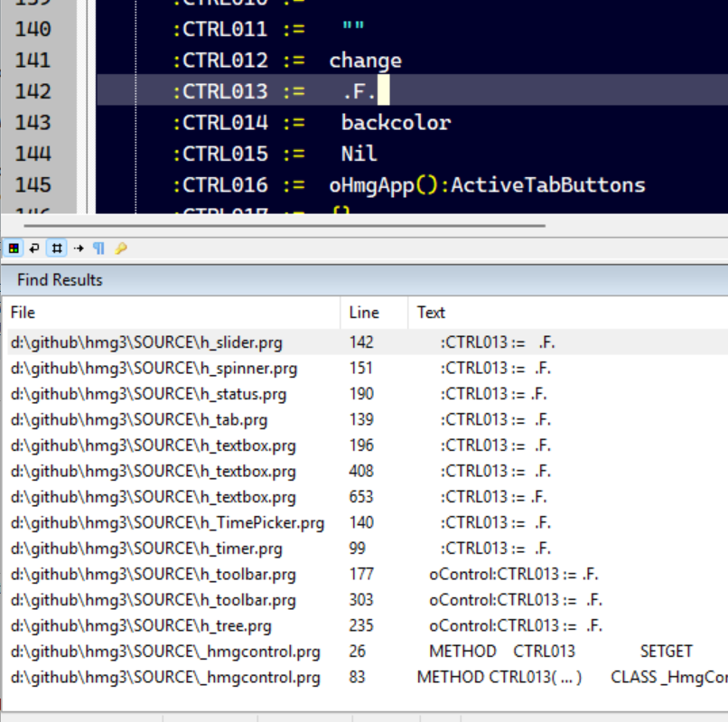The height and width of the screenshot is (722, 728).
Task: Click line number 145 in the gutter
Action: (x=33, y=185)
